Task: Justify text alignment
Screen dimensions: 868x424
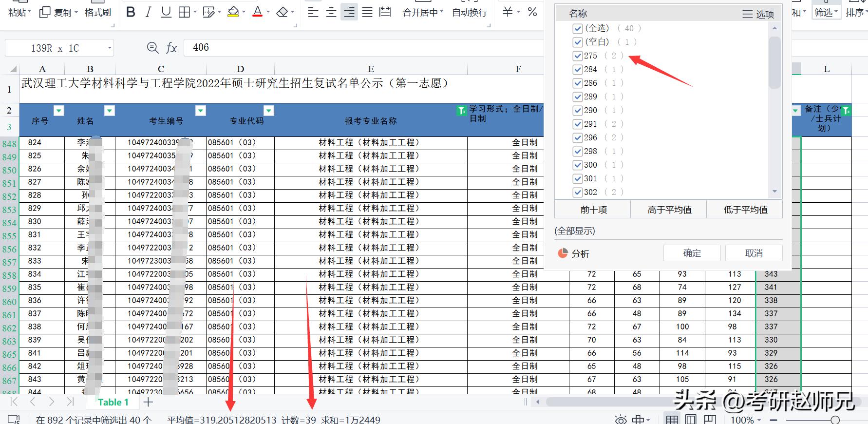Action: (x=367, y=12)
